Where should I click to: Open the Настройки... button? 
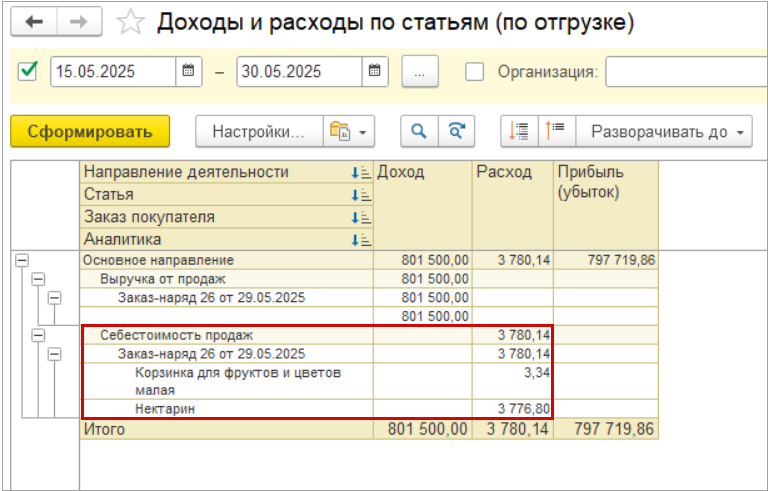(258, 131)
